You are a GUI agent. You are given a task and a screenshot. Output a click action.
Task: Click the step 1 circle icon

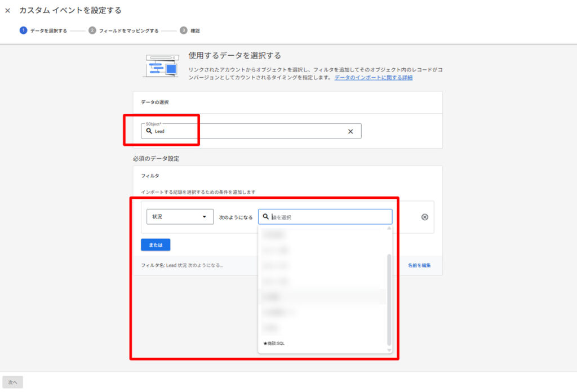pyautogui.click(x=23, y=30)
